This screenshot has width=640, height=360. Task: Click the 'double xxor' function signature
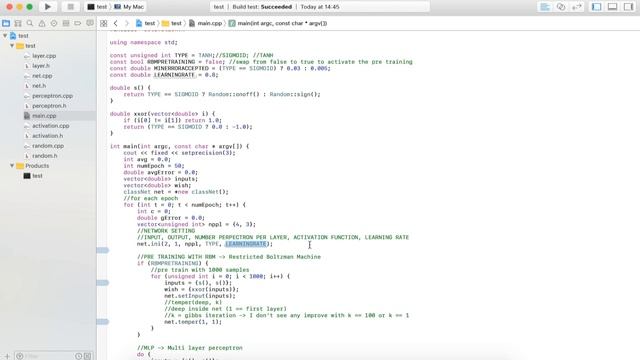pos(162,113)
